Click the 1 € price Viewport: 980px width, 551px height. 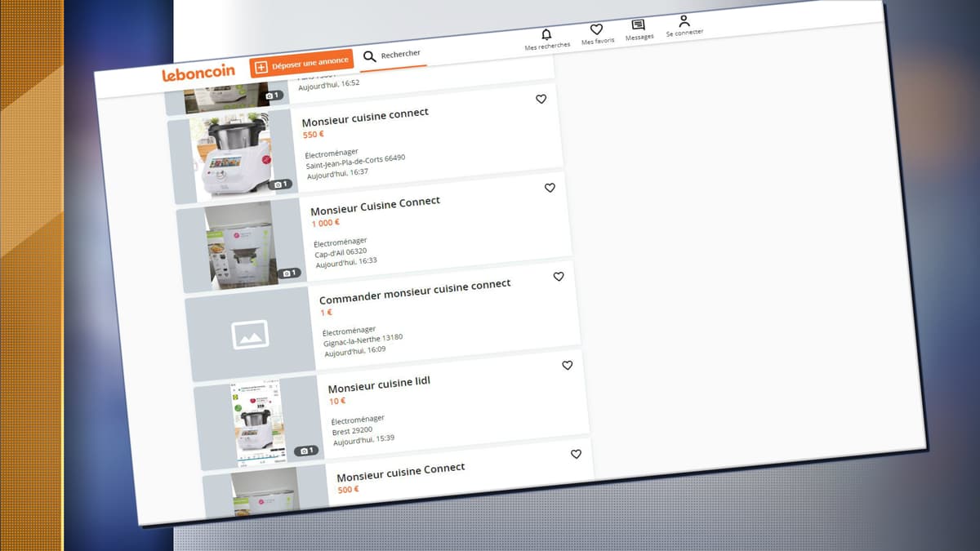pos(326,313)
